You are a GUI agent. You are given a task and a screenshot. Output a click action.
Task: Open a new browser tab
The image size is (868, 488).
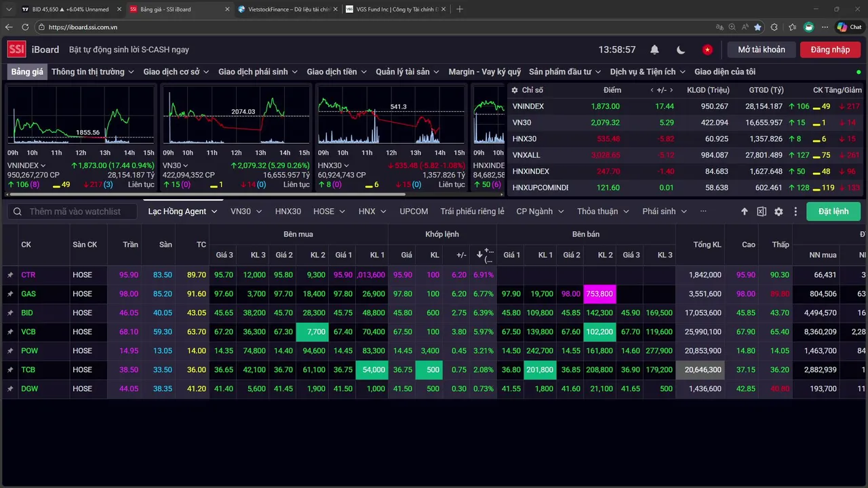click(x=460, y=9)
